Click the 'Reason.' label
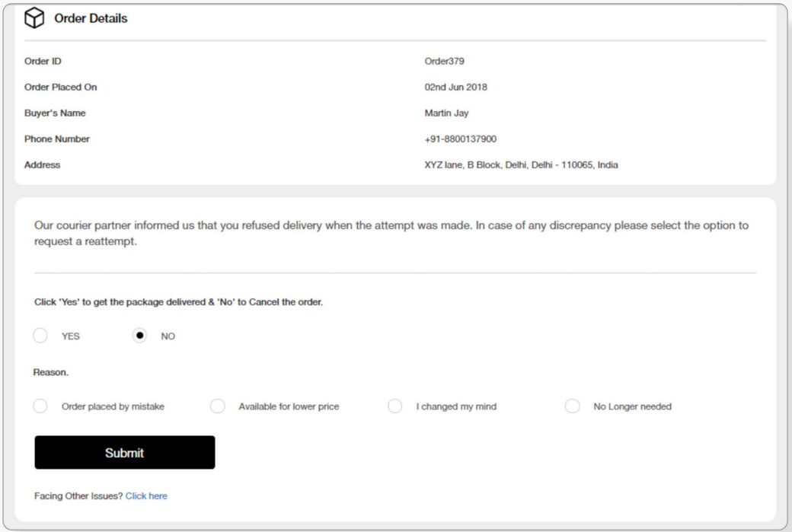The width and height of the screenshot is (792, 532). (x=51, y=372)
